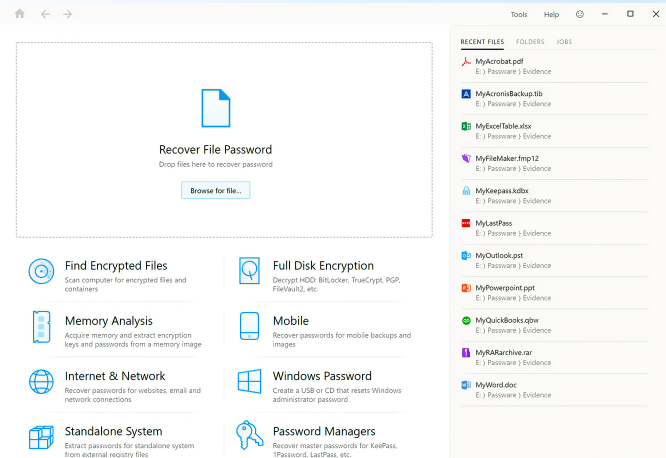Image resolution: width=666 pixels, height=458 pixels.
Task: Select MyWord.doc file name
Action: (x=496, y=384)
